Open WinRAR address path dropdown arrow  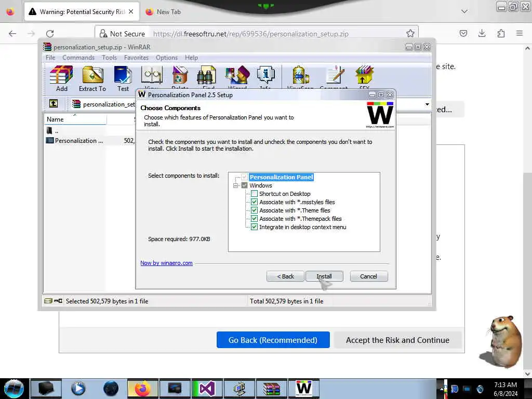tap(427, 104)
